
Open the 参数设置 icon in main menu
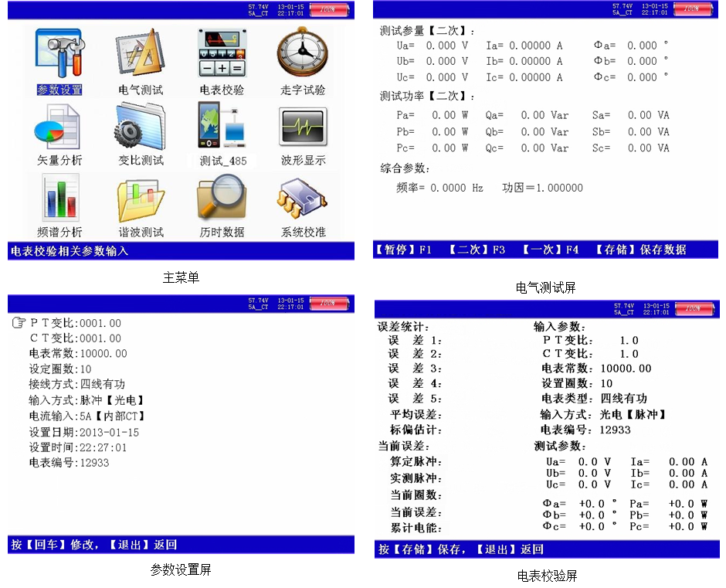pyautogui.click(x=59, y=54)
